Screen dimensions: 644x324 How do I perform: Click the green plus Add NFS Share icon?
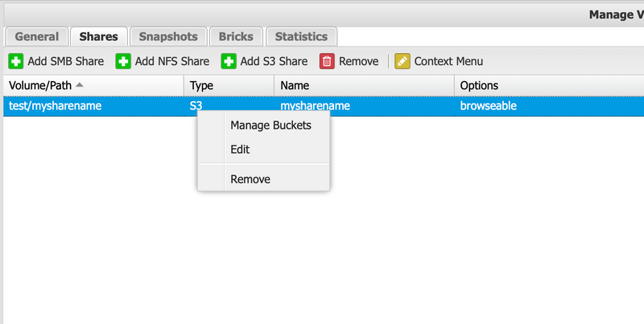123,61
